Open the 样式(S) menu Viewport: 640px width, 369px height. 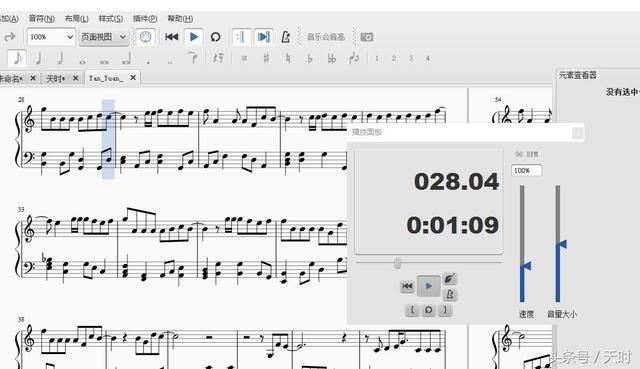click(x=111, y=19)
